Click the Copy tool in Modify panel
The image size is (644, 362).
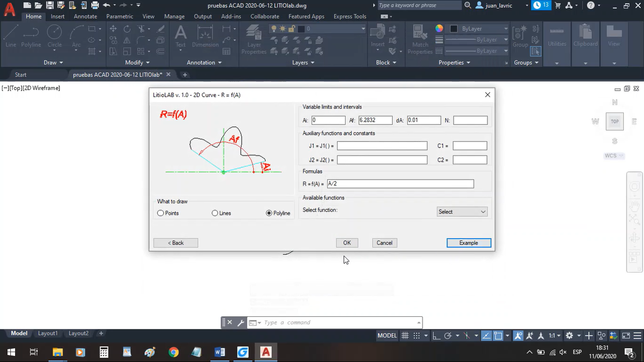(113, 40)
